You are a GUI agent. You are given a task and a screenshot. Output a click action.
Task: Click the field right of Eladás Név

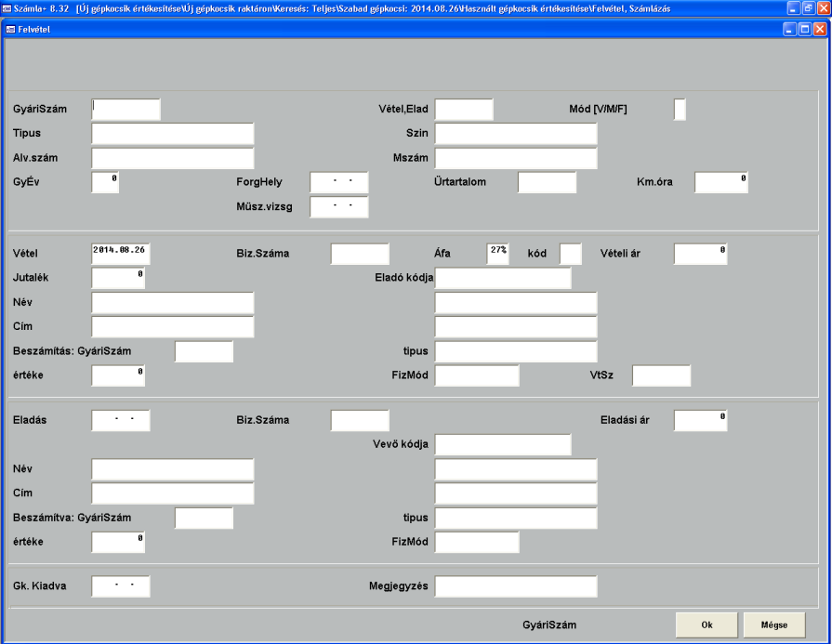point(516,469)
